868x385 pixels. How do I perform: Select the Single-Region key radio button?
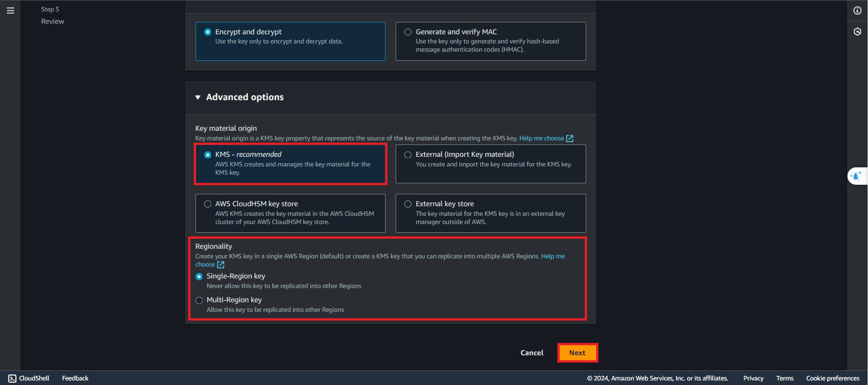[199, 277]
